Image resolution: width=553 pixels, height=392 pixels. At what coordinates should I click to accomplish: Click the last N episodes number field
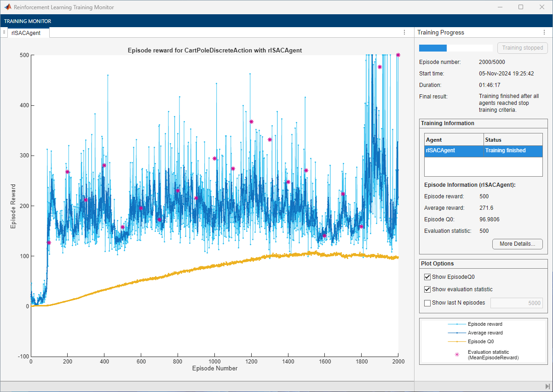tap(516, 303)
